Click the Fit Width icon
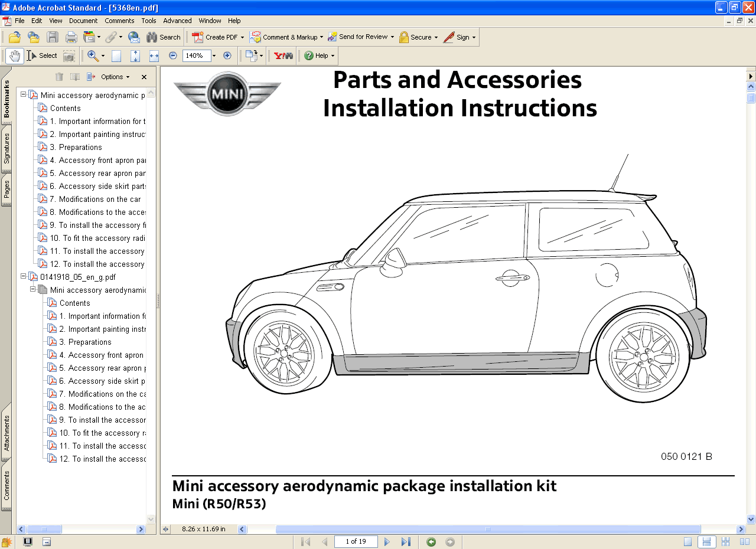The height and width of the screenshot is (549, 756). 154,56
